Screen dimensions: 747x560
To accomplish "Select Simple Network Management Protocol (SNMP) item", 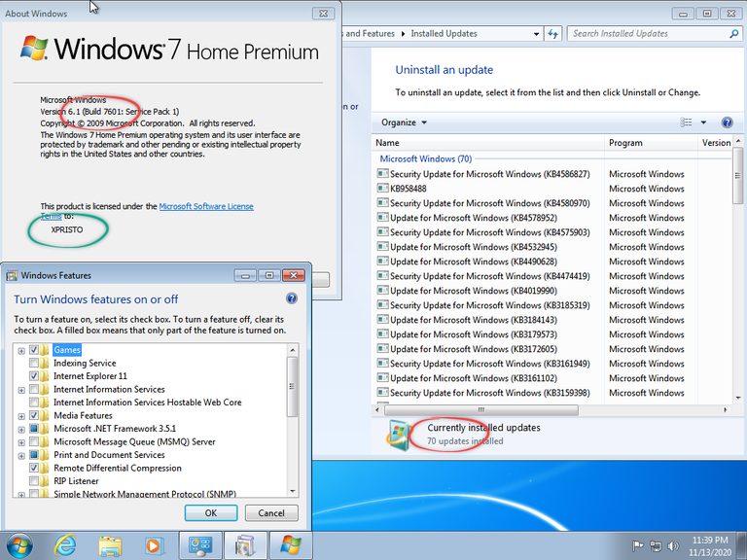I will (145, 494).
